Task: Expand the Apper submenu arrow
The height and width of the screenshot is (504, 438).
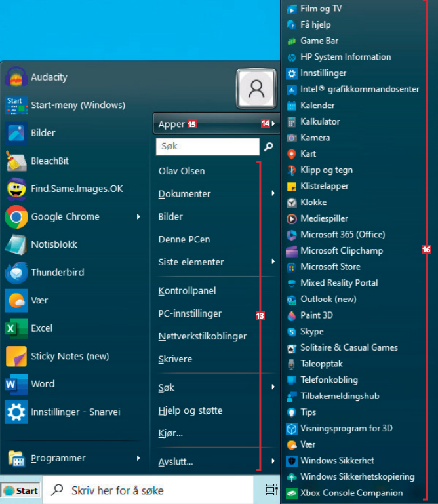Action: [x=273, y=124]
